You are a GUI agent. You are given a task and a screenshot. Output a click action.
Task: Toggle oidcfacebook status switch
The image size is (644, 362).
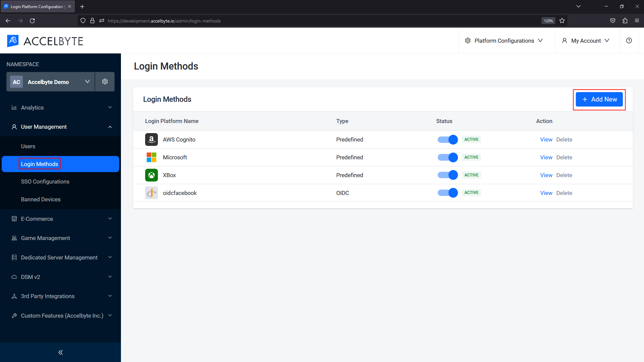447,193
